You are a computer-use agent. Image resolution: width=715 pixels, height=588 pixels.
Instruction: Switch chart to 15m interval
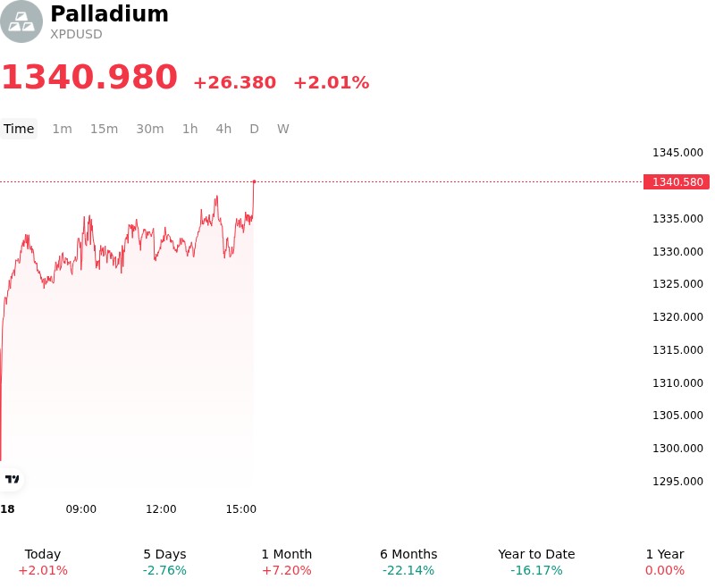[x=104, y=129]
